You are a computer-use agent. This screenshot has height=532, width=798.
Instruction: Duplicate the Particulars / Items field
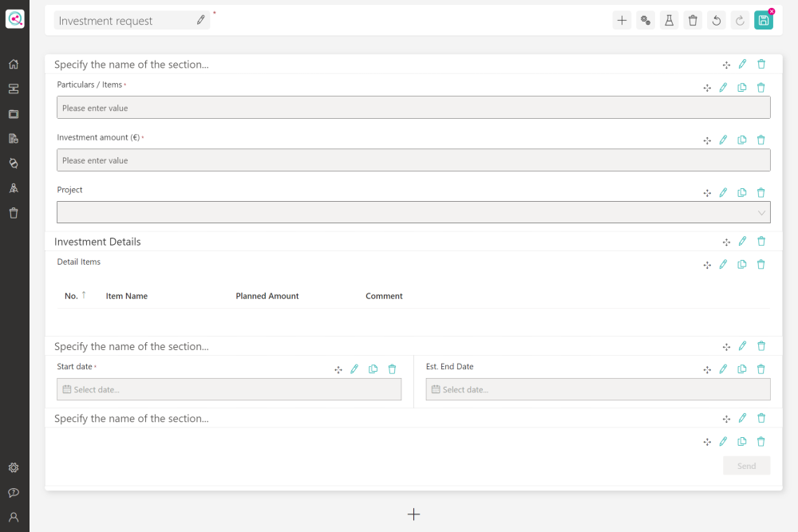click(742, 88)
